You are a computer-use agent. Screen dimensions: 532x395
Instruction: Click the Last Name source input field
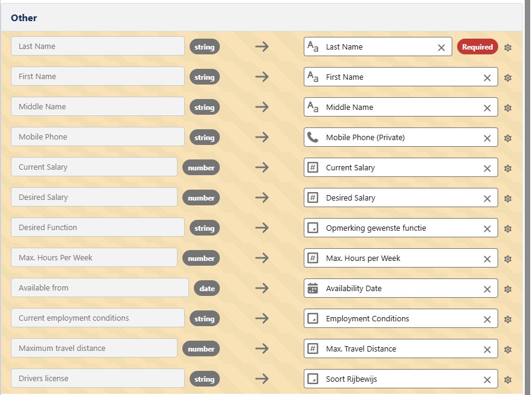click(97, 46)
